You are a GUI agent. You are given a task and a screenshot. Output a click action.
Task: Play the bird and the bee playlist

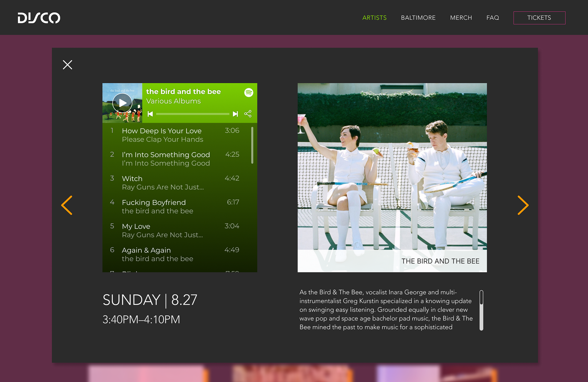tap(123, 103)
